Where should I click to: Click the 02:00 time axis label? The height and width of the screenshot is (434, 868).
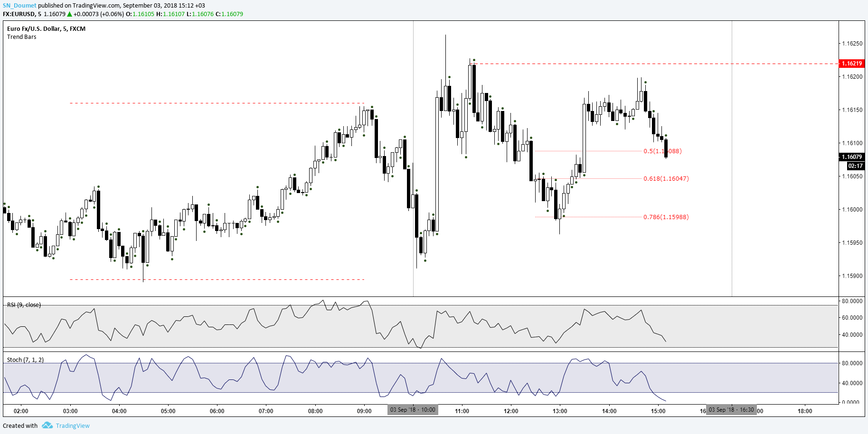tap(21, 411)
